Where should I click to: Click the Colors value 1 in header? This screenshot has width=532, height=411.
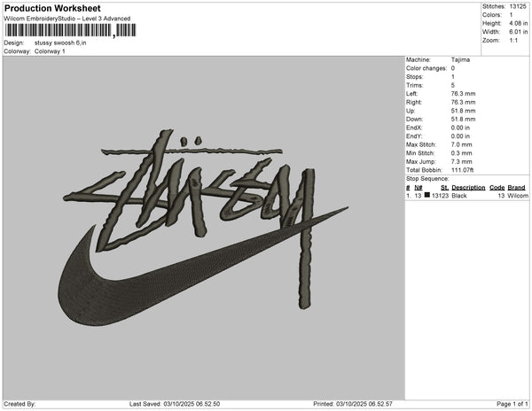pyautogui.click(x=511, y=15)
